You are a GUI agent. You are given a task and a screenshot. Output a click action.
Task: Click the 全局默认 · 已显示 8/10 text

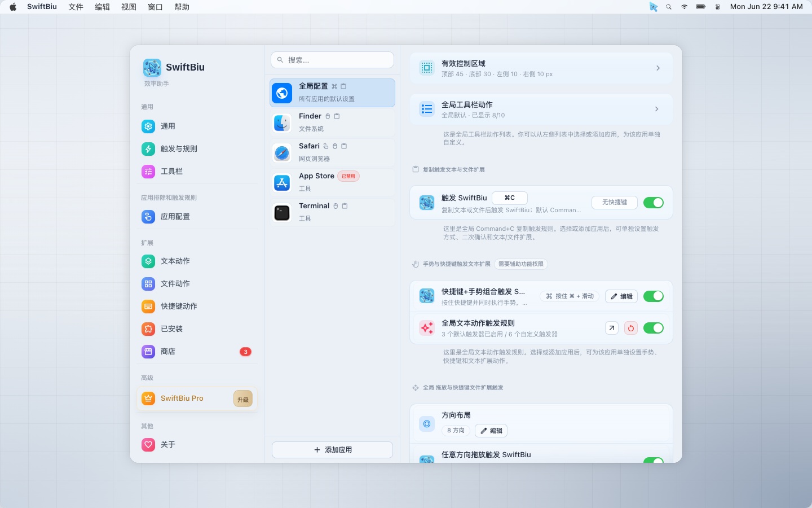coord(473,115)
